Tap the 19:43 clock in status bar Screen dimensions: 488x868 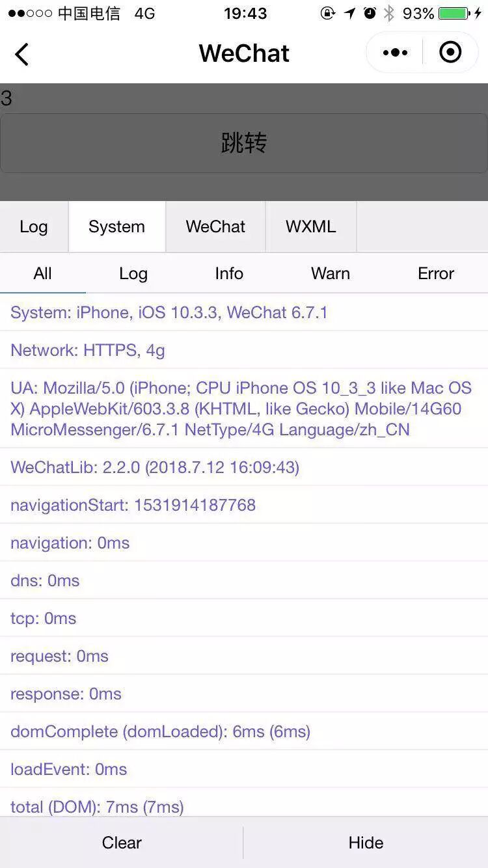(245, 13)
